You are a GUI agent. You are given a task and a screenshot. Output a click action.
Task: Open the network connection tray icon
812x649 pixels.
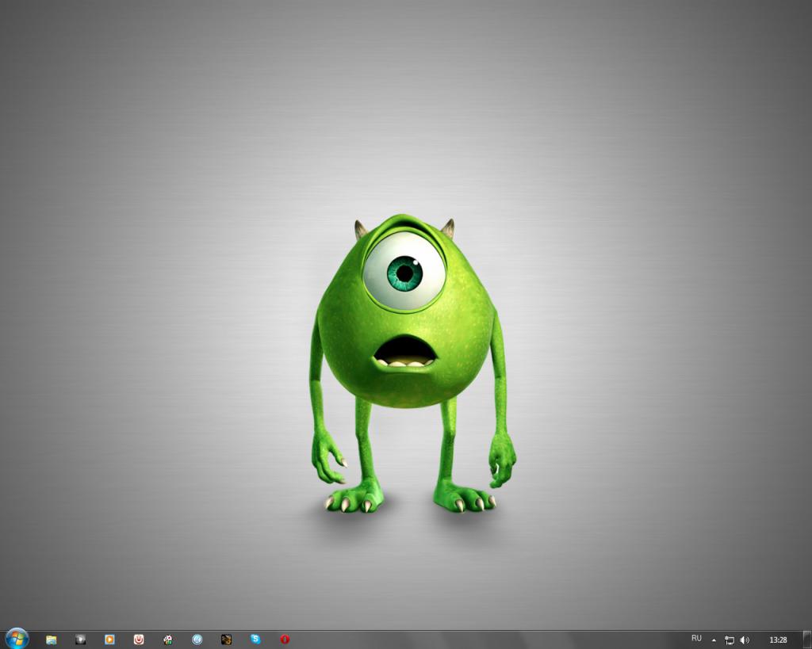[x=730, y=640]
